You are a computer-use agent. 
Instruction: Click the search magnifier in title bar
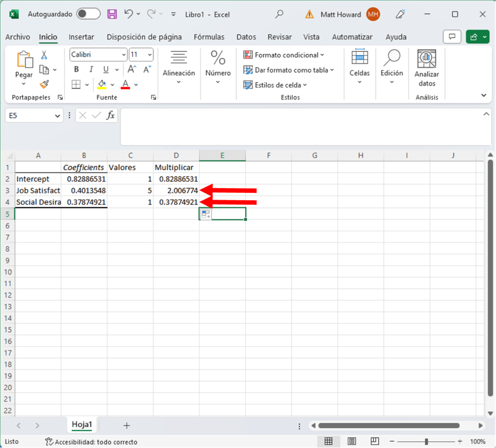click(x=279, y=14)
